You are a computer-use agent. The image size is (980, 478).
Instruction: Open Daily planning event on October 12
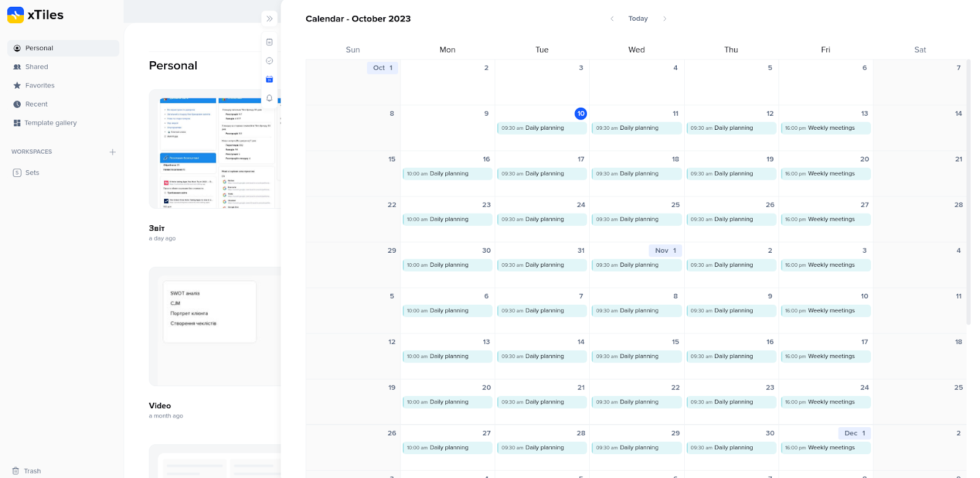(731, 128)
